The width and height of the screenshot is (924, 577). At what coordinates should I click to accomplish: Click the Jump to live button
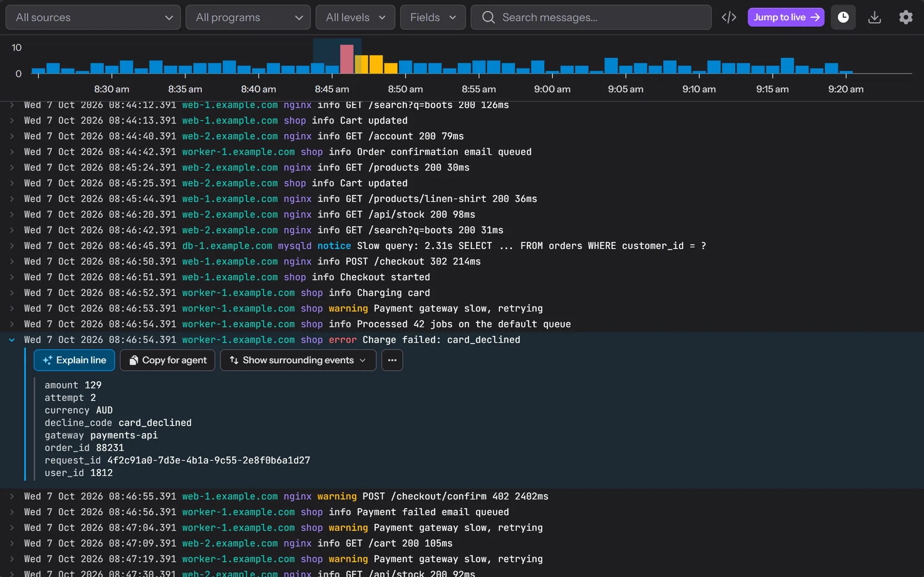(x=786, y=18)
